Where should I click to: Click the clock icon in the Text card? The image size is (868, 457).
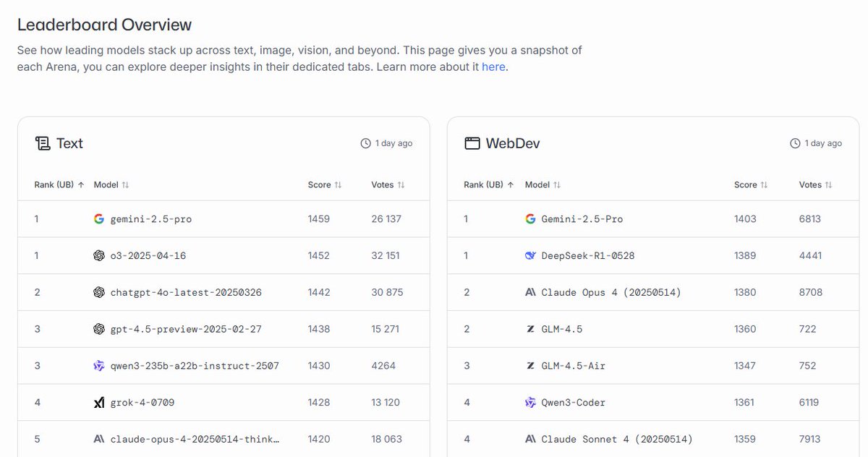365,143
